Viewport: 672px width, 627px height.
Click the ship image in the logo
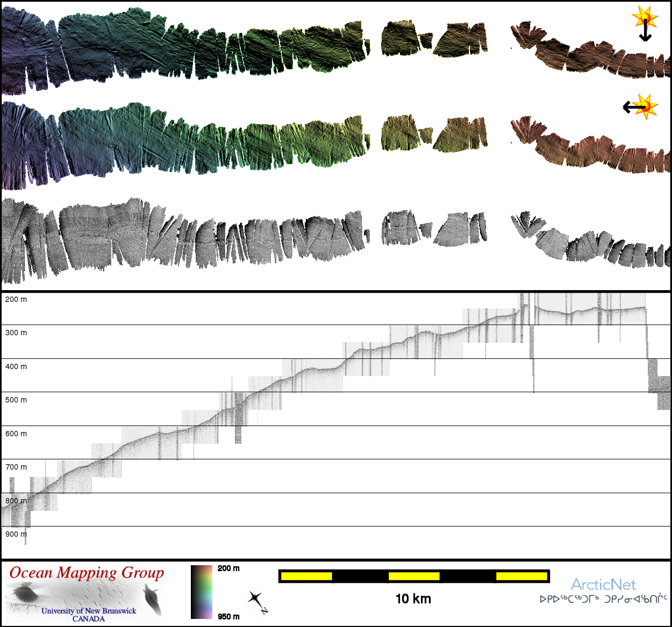tap(152, 599)
